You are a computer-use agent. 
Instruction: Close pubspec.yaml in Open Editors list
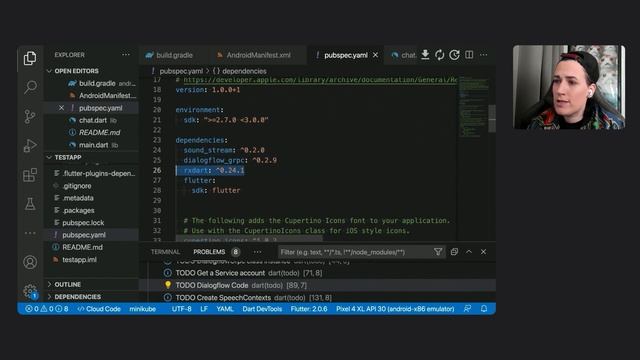click(x=61, y=108)
